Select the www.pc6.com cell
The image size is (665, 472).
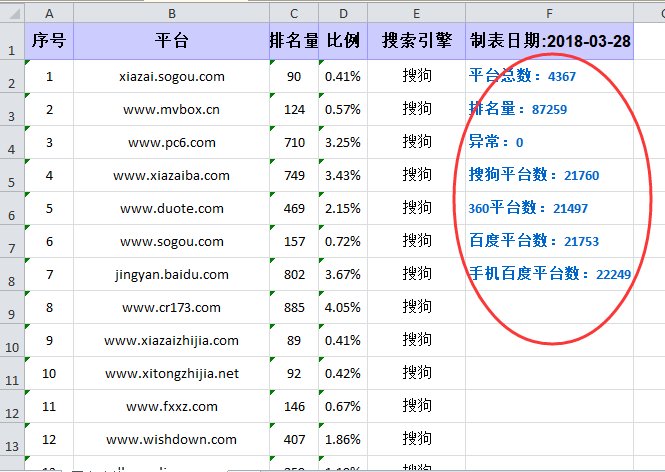pos(171,142)
